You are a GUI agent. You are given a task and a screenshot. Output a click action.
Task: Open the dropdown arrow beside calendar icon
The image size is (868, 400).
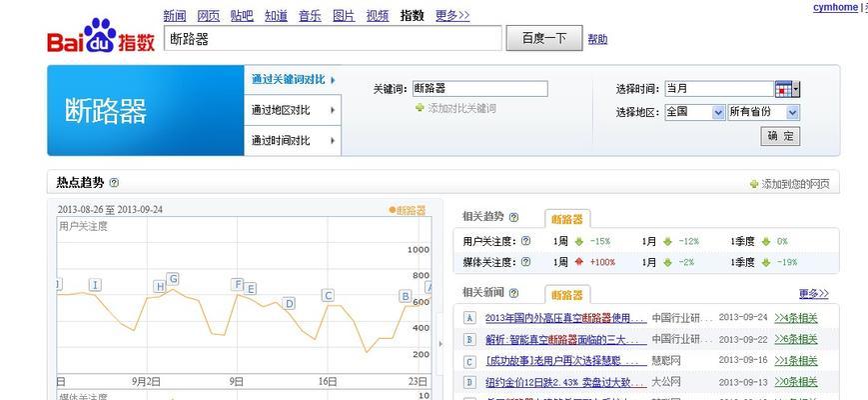click(x=796, y=89)
